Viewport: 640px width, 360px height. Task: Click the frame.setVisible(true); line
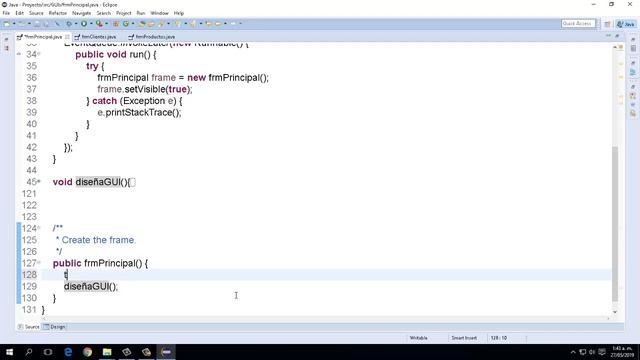point(144,89)
